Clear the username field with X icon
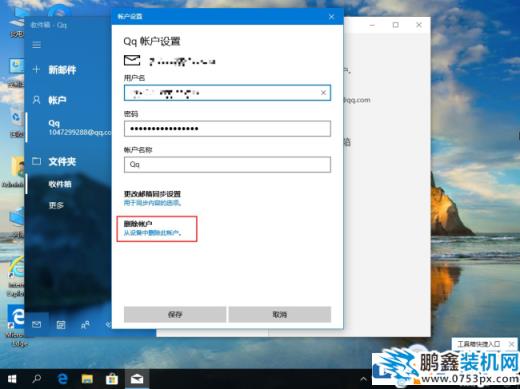Viewport: 520px width, 389px height. pos(323,93)
